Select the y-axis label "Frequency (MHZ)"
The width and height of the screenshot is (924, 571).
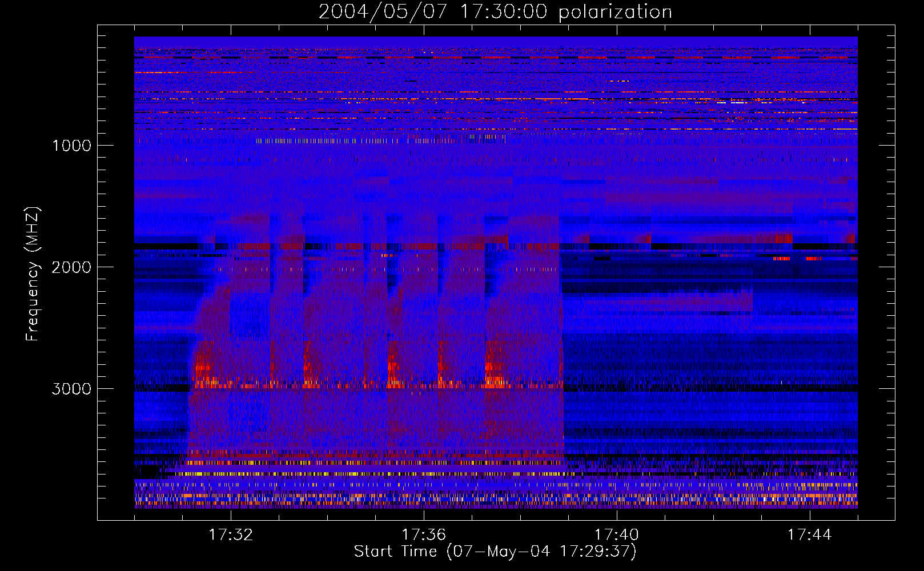[x=33, y=274]
